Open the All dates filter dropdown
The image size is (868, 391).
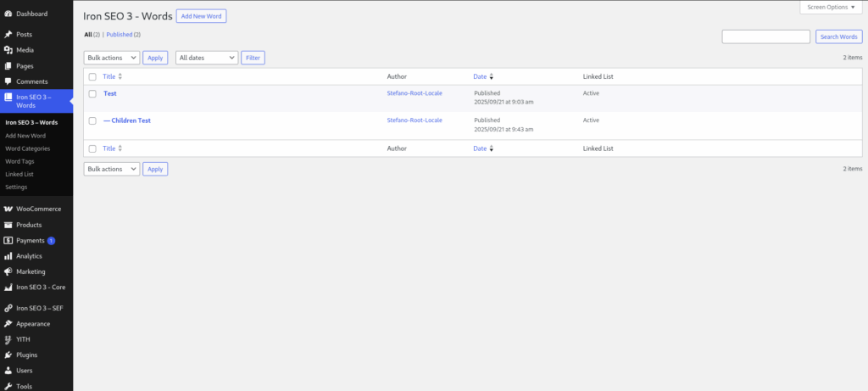(x=206, y=58)
